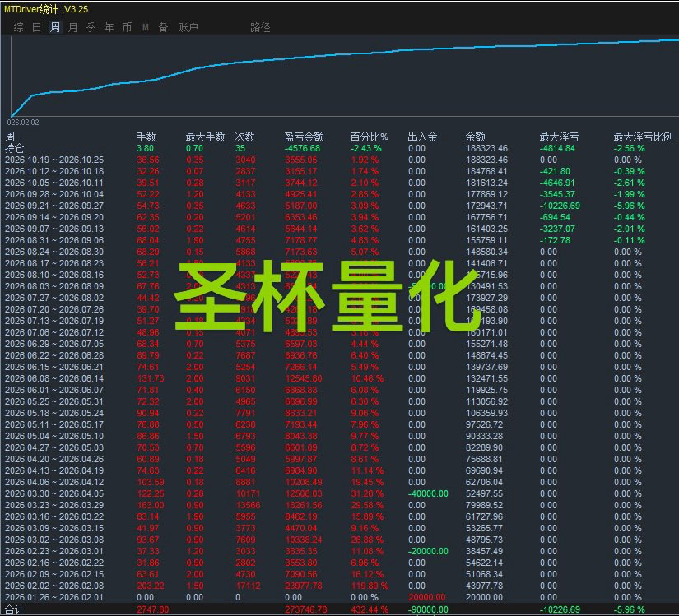
Task: Switch to the 综 summary tab
Action: 18,27
